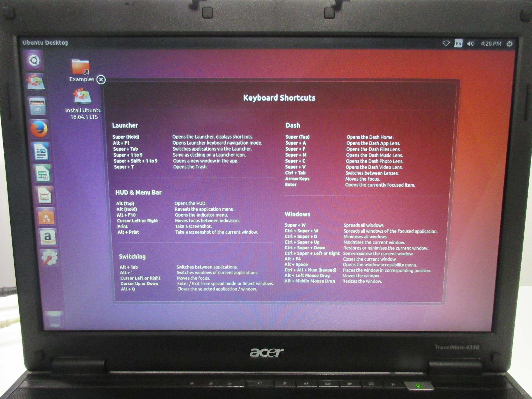Click 'Opens the Dash Home.' description
This screenshot has width=532, height=399.
pos(370,137)
